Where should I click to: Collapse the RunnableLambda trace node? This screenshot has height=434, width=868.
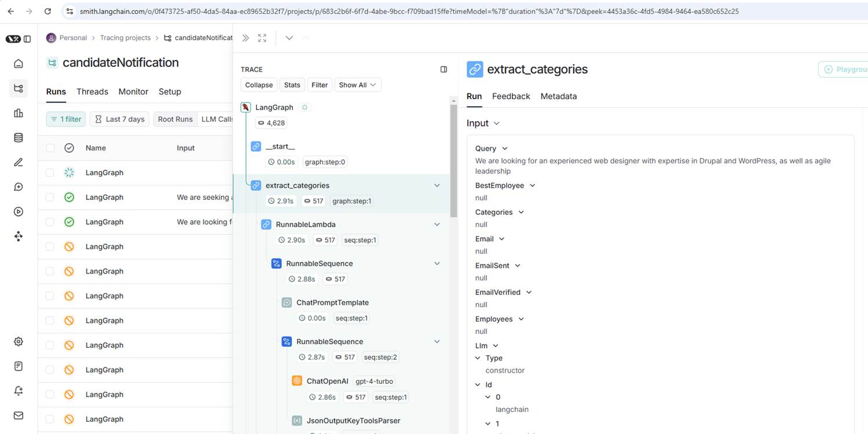[437, 224]
